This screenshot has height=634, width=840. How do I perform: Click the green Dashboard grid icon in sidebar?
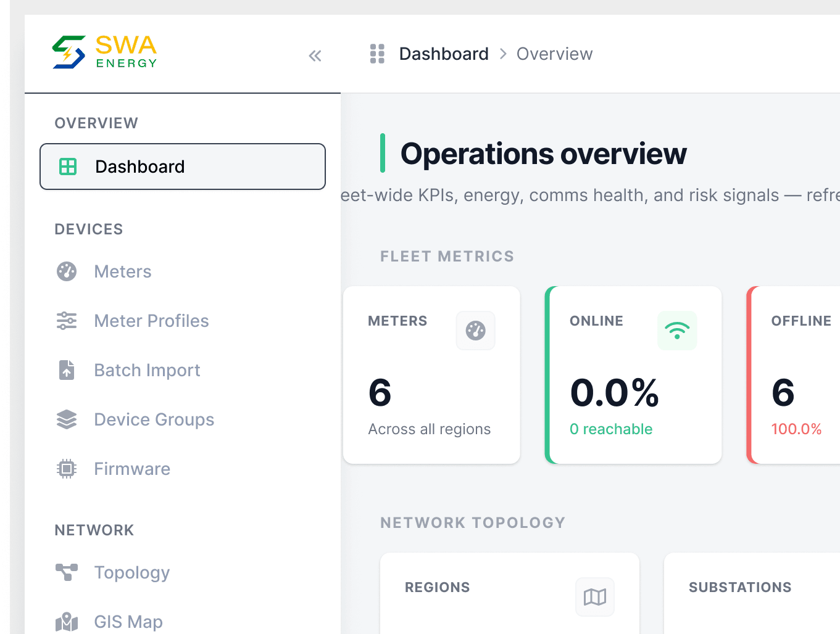click(67, 167)
